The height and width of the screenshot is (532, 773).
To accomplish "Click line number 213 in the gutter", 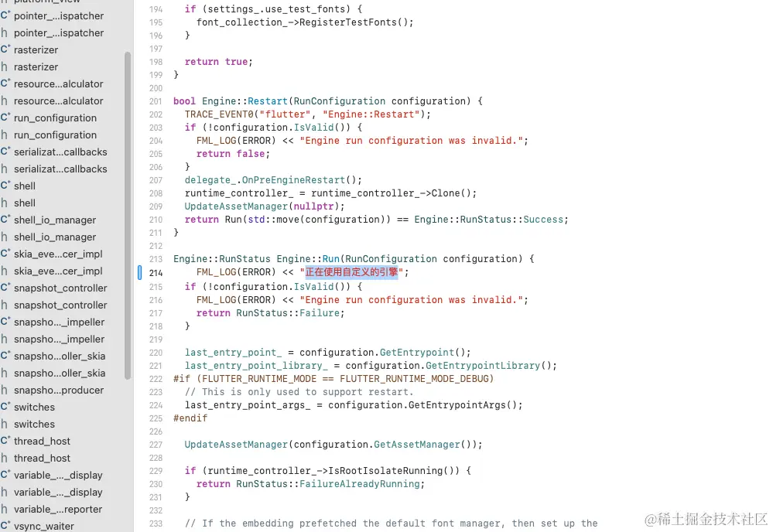I will tap(156, 259).
